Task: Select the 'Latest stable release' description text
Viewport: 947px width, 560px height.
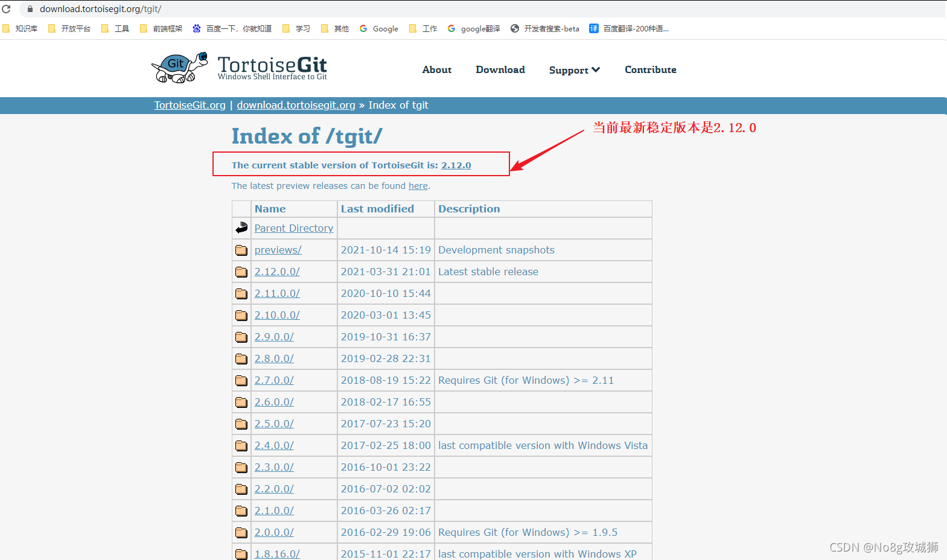Action: click(488, 272)
